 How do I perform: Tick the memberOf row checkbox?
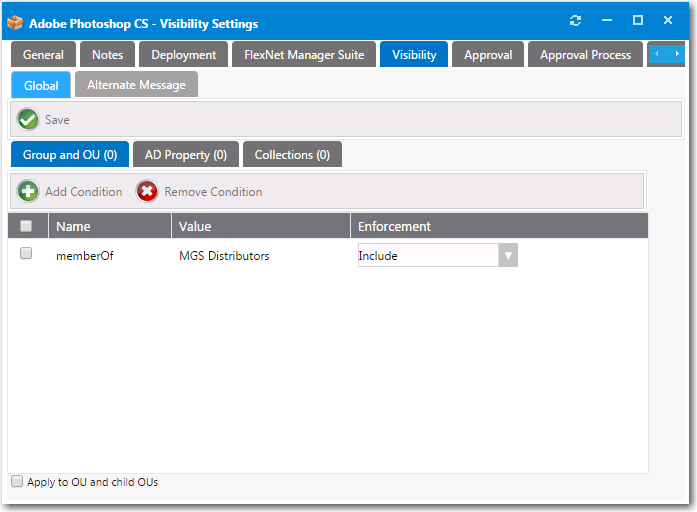coord(27,254)
